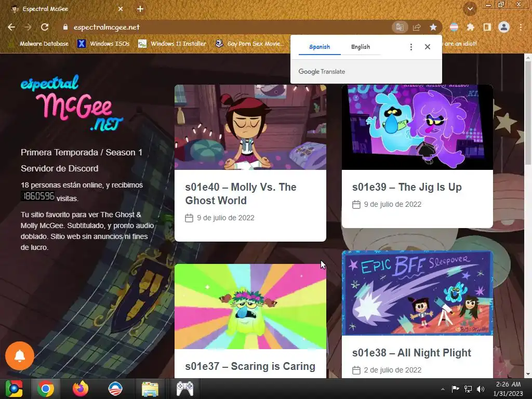This screenshot has width=532, height=399.
Task: Show hidden system tray icons
Action: point(443,389)
